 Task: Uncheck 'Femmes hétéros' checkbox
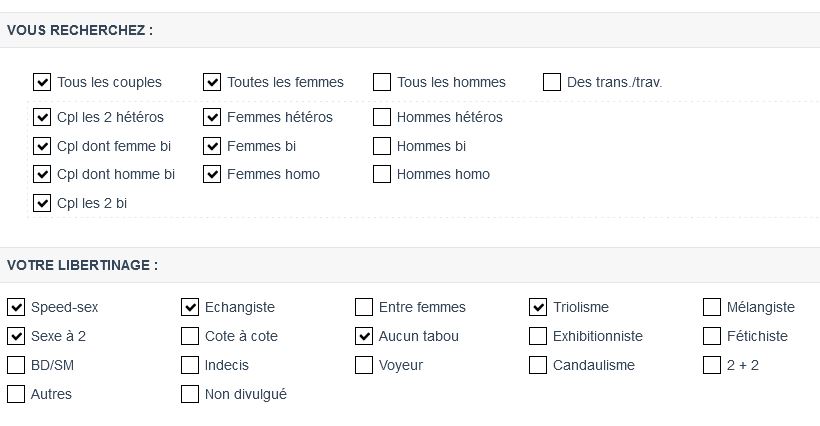coord(212,117)
